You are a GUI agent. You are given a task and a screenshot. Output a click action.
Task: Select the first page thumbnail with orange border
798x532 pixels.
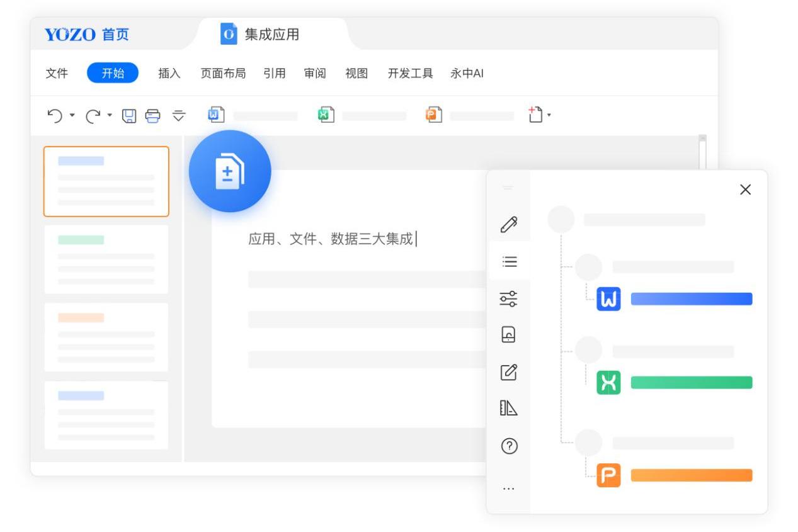(x=106, y=181)
